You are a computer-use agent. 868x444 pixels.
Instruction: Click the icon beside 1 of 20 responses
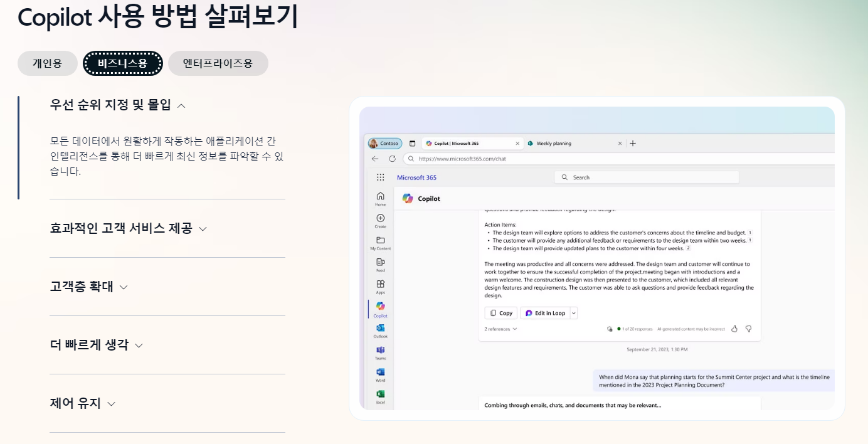[x=610, y=329]
